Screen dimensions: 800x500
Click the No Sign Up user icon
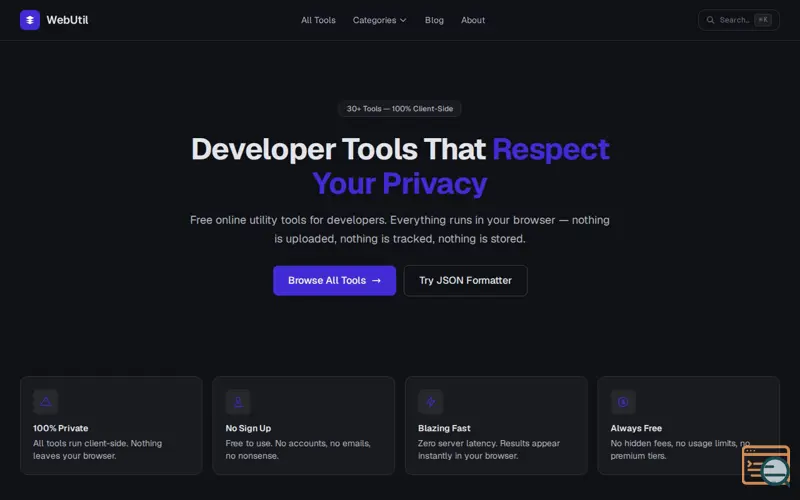[238, 402]
